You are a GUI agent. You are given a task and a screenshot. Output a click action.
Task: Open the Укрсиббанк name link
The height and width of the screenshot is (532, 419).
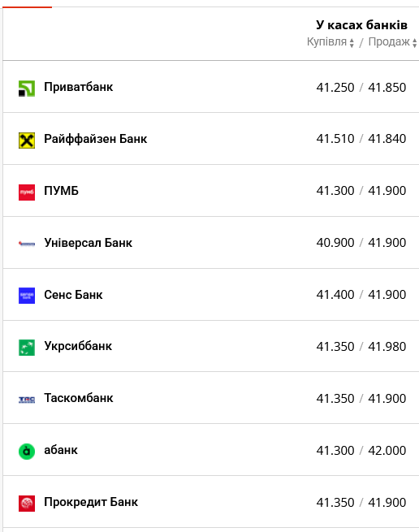click(78, 346)
